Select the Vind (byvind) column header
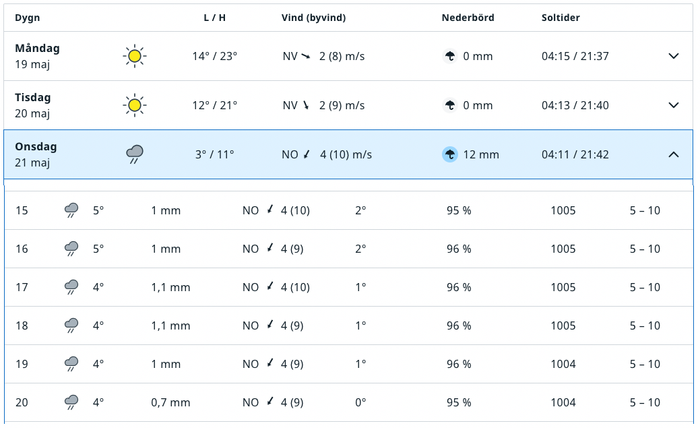 [x=313, y=18]
